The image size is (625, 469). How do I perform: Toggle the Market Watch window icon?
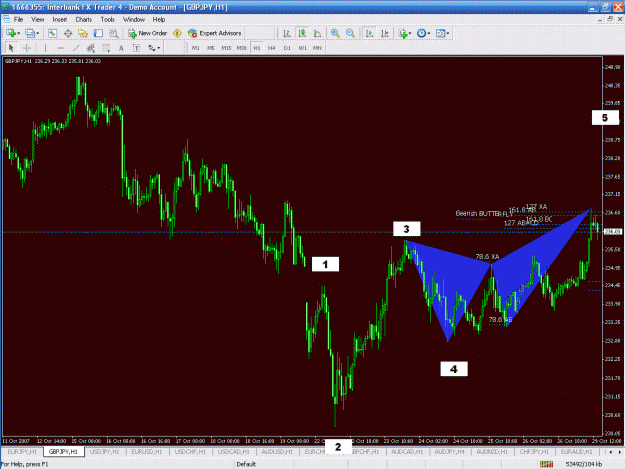[52, 33]
